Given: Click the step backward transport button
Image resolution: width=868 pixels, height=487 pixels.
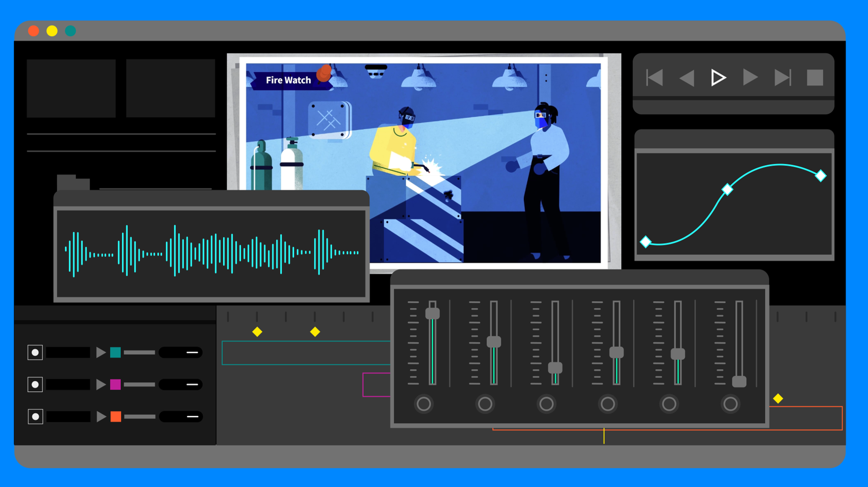Looking at the screenshot, I should pos(687,78).
